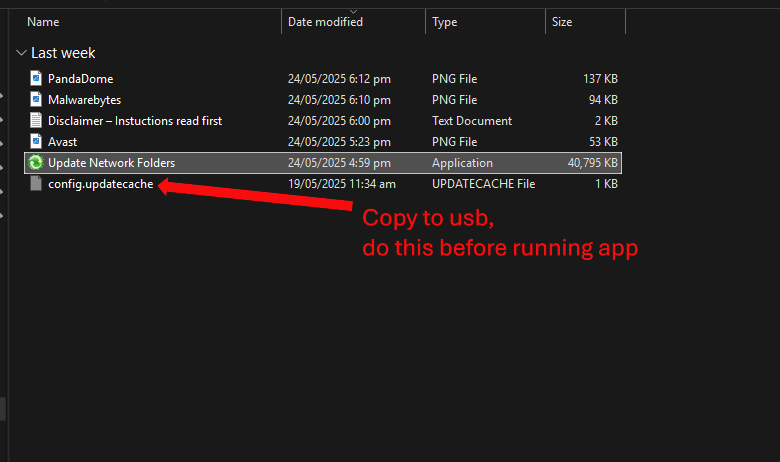Click date 24/05/2025 4:59 pm
The image size is (780, 462).
[x=339, y=163]
